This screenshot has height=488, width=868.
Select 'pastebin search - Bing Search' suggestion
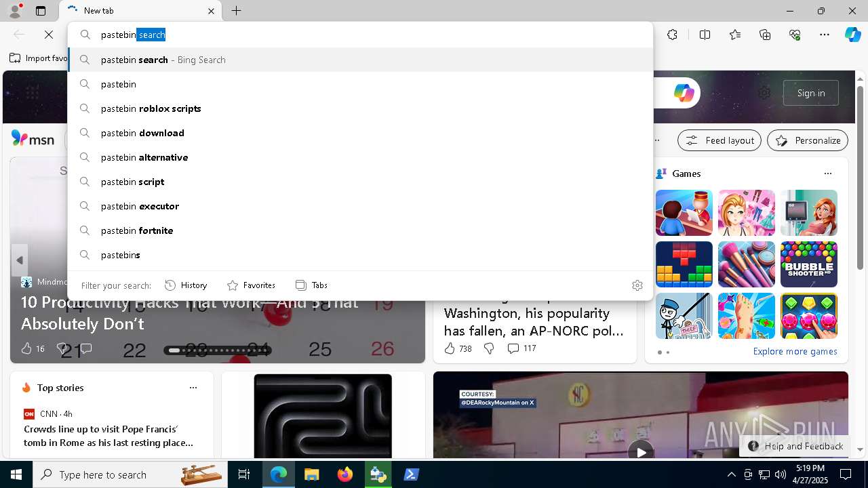(360, 60)
